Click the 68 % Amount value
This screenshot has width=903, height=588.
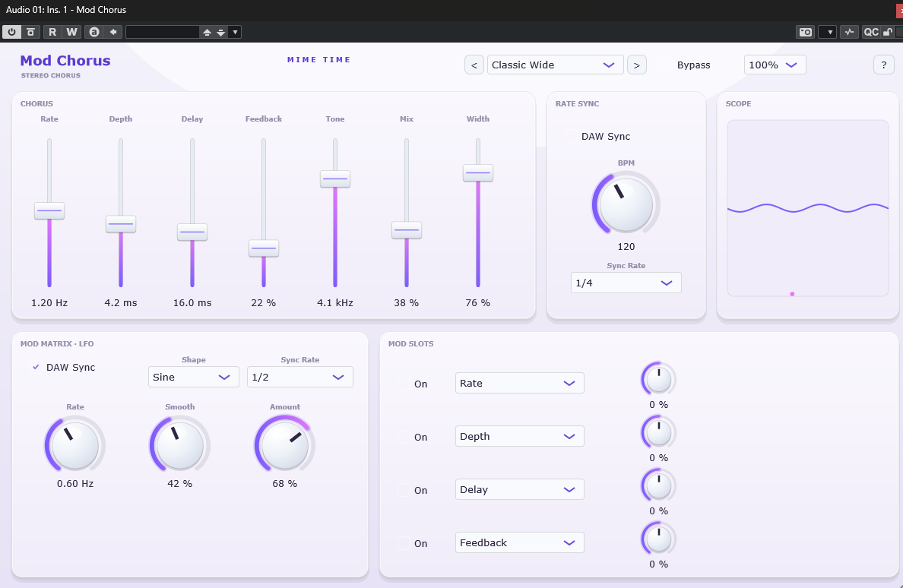(284, 484)
